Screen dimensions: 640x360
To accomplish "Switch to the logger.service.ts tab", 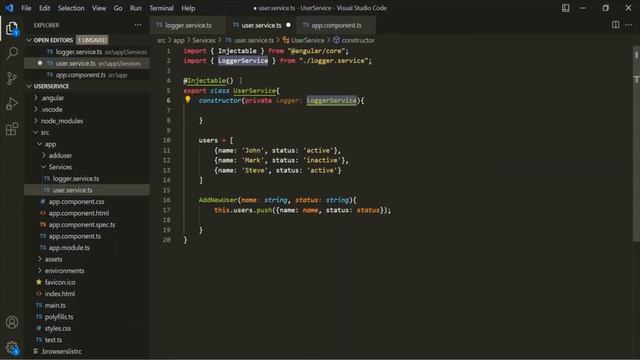I will [188, 25].
